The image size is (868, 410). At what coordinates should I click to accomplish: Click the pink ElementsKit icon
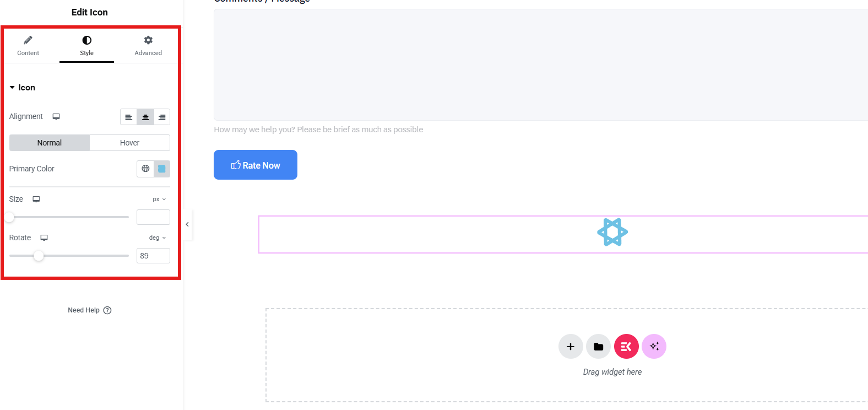[626, 347]
